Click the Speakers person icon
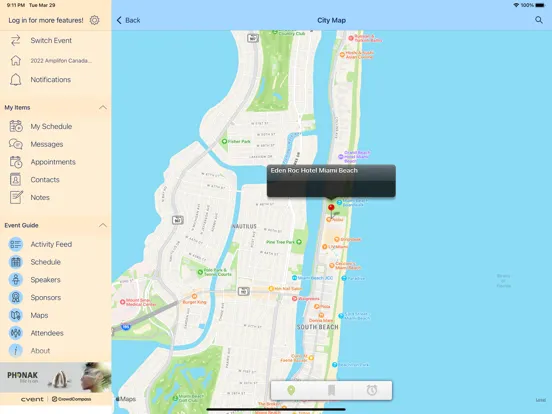Viewport: 552px width, 414px height. 16,280
